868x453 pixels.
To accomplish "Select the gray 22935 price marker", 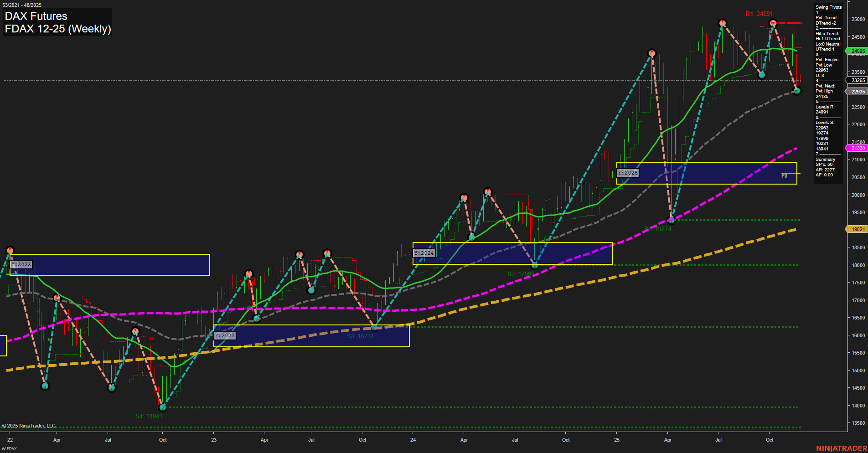I will click(857, 91).
